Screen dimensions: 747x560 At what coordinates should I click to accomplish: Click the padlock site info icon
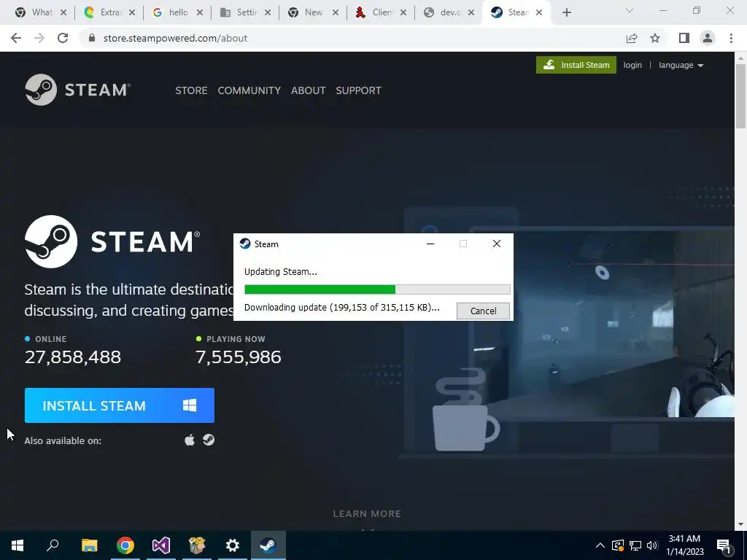92,38
